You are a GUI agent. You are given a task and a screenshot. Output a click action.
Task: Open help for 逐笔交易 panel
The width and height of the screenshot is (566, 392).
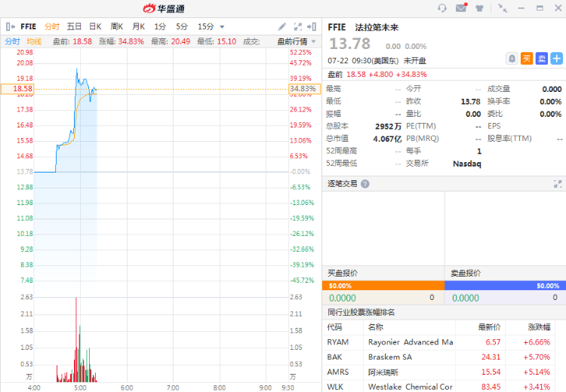point(365,184)
